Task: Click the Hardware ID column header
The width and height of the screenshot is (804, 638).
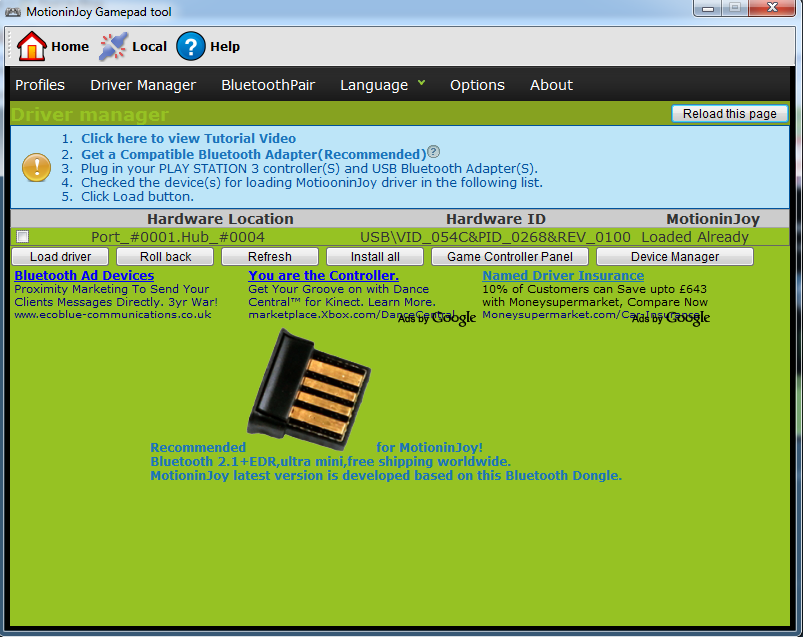Action: point(496,219)
